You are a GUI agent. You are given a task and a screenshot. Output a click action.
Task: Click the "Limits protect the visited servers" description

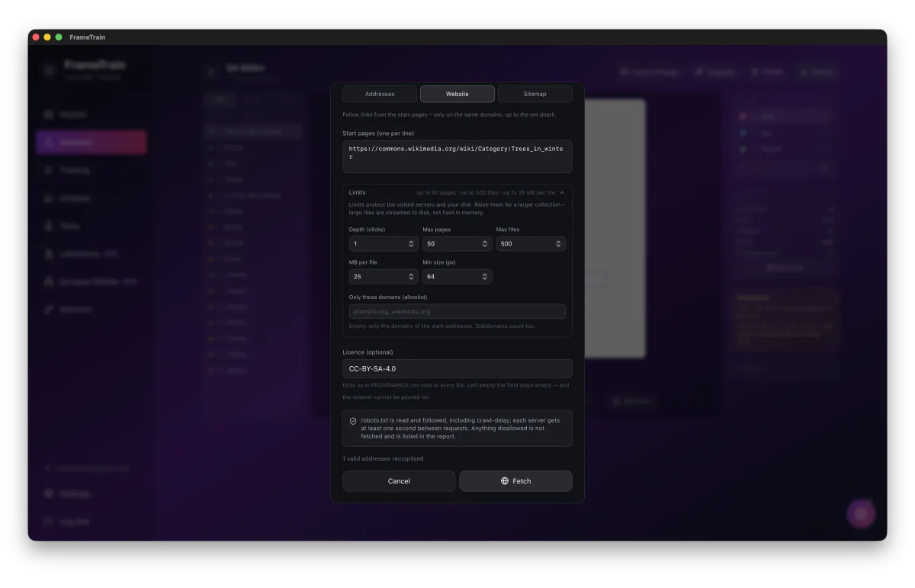[x=457, y=209]
